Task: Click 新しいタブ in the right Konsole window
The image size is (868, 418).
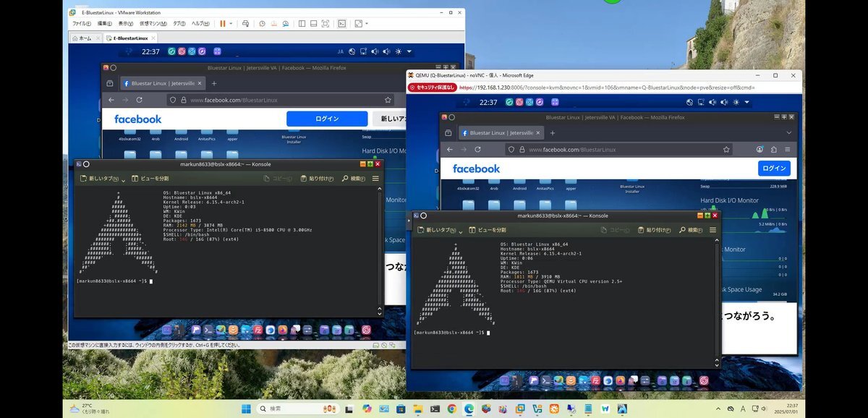Action: coord(435,230)
